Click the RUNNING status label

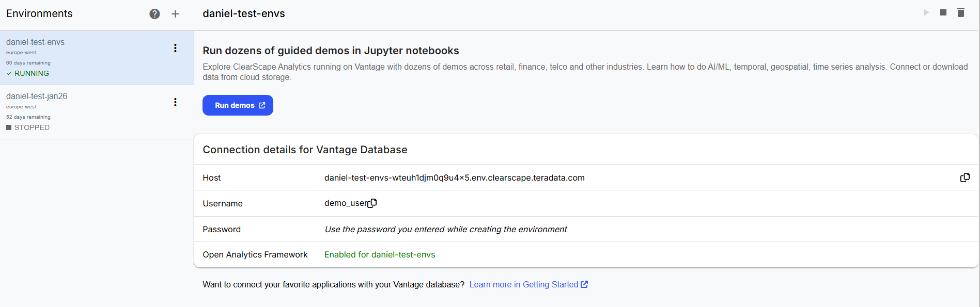(x=32, y=73)
